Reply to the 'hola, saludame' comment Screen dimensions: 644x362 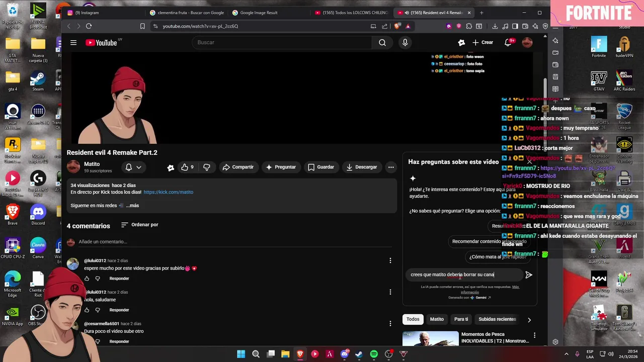119,310
